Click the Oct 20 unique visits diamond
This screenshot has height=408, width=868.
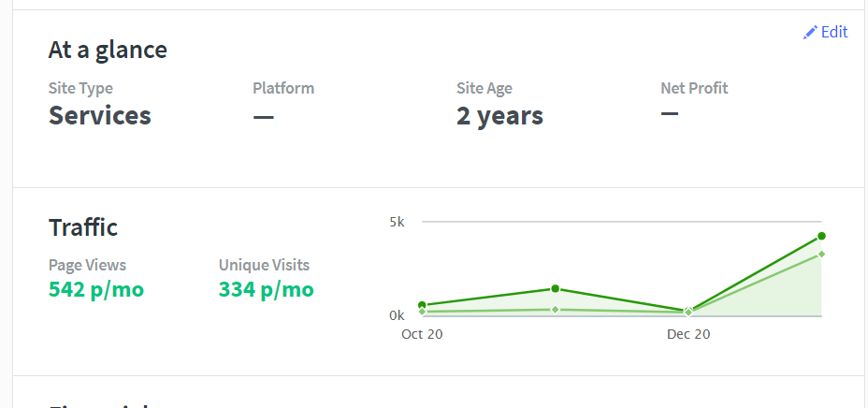click(423, 312)
